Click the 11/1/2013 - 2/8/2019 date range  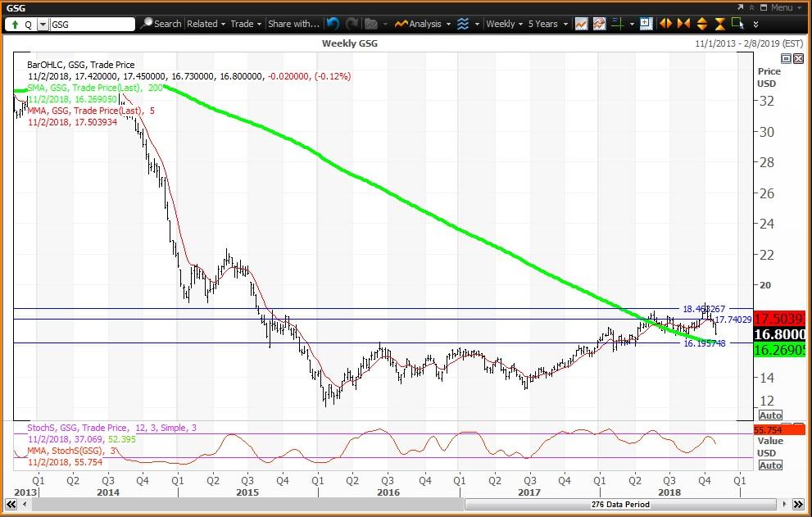pos(749,43)
